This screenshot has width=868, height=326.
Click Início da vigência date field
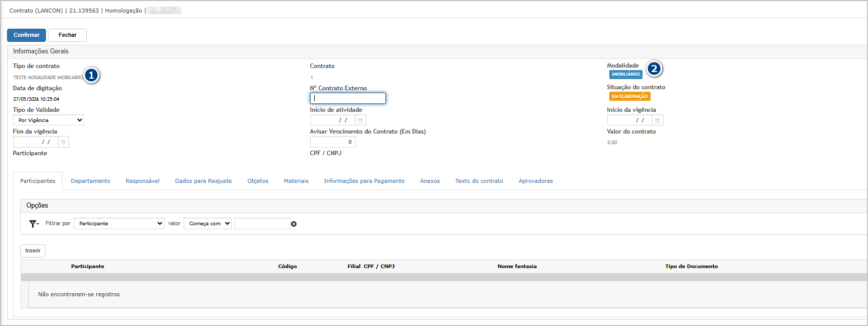click(x=630, y=120)
